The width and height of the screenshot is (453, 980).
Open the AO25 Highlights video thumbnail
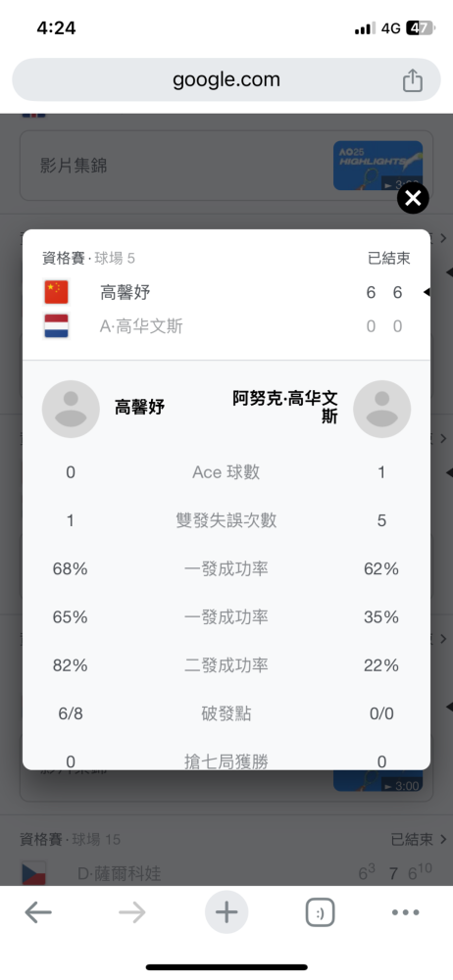377,166
